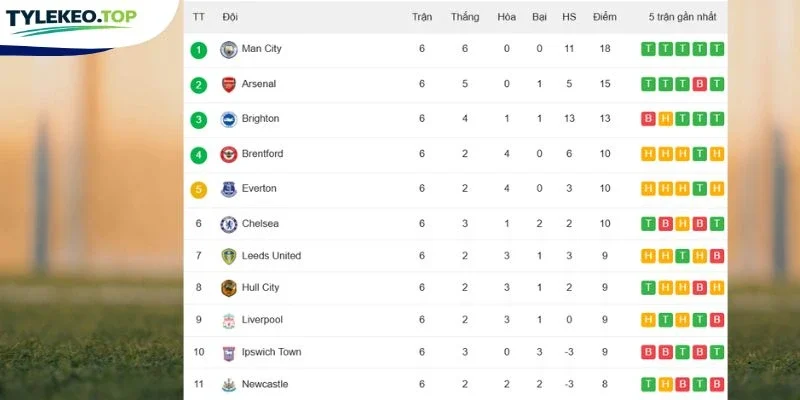Sort table by Thắng column header
Image resolution: width=800 pixels, height=400 pixels.
click(x=465, y=17)
